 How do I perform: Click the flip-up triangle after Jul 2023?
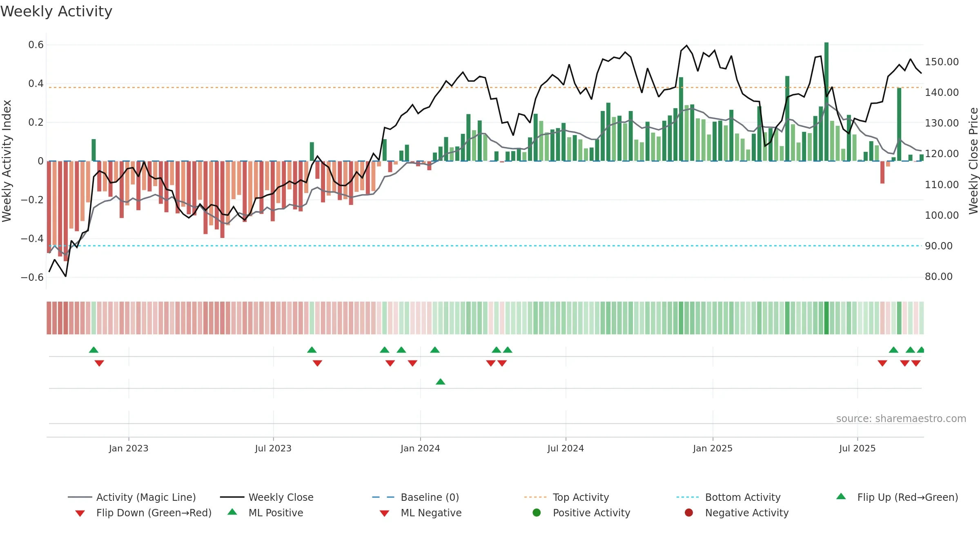tap(312, 350)
